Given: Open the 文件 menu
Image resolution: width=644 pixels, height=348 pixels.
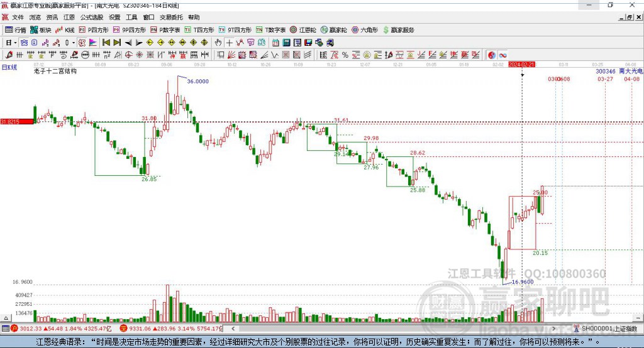Looking at the screenshot, I should pyautogui.click(x=18, y=17).
